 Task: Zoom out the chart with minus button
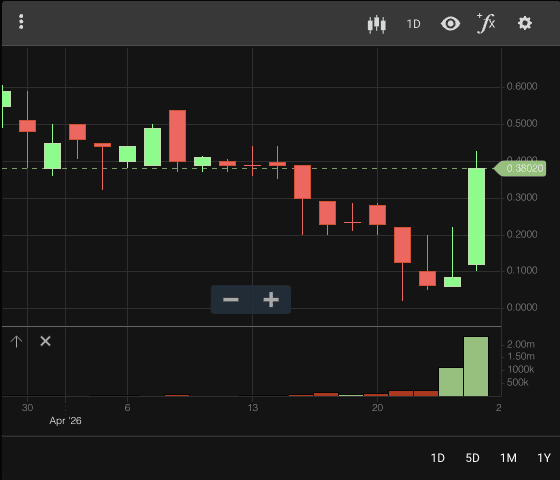pyautogui.click(x=231, y=300)
